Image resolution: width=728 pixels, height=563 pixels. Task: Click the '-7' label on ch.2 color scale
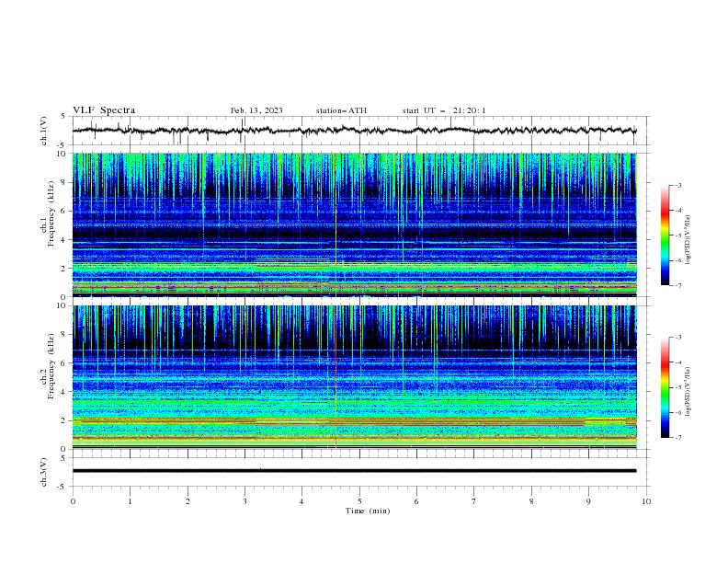pos(677,437)
